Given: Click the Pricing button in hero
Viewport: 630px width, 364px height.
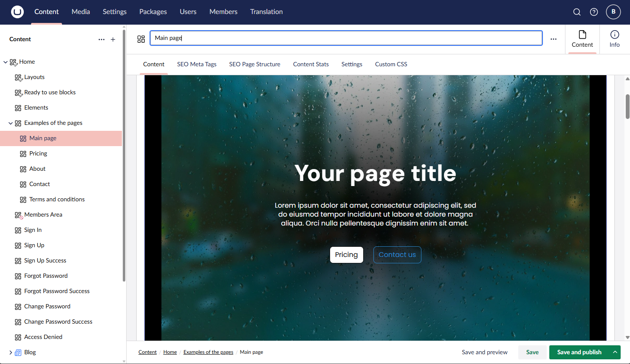Looking at the screenshot, I should pos(347,255).
